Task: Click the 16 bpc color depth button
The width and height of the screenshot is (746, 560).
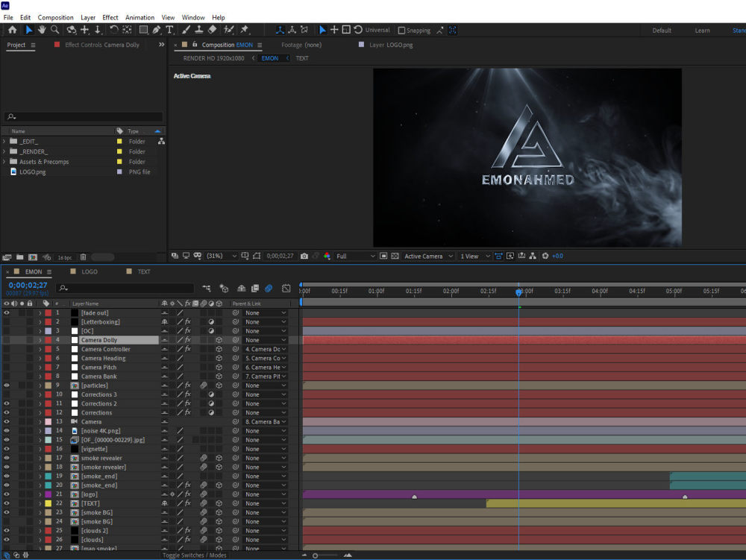Action: [65, 258]
